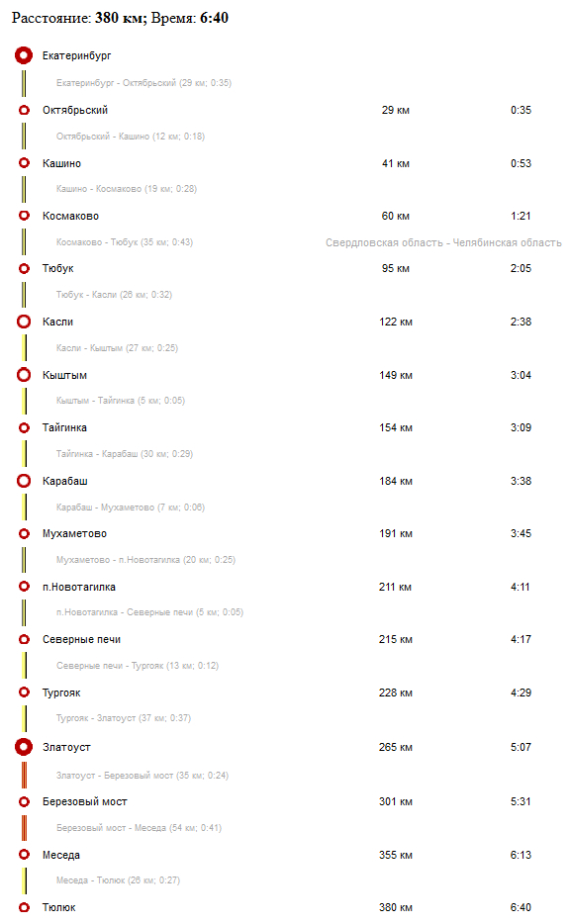Select the Октябрьский waypoint circle icon
The height and width of the screenshot is (924, 570).
coord(24,110)
